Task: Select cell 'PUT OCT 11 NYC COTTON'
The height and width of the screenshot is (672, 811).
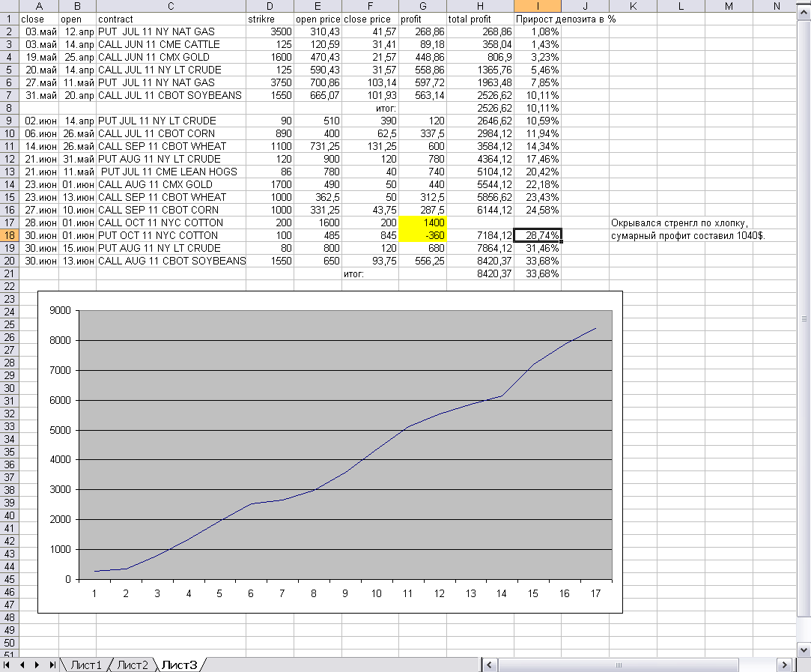Action: pos(171,235)
